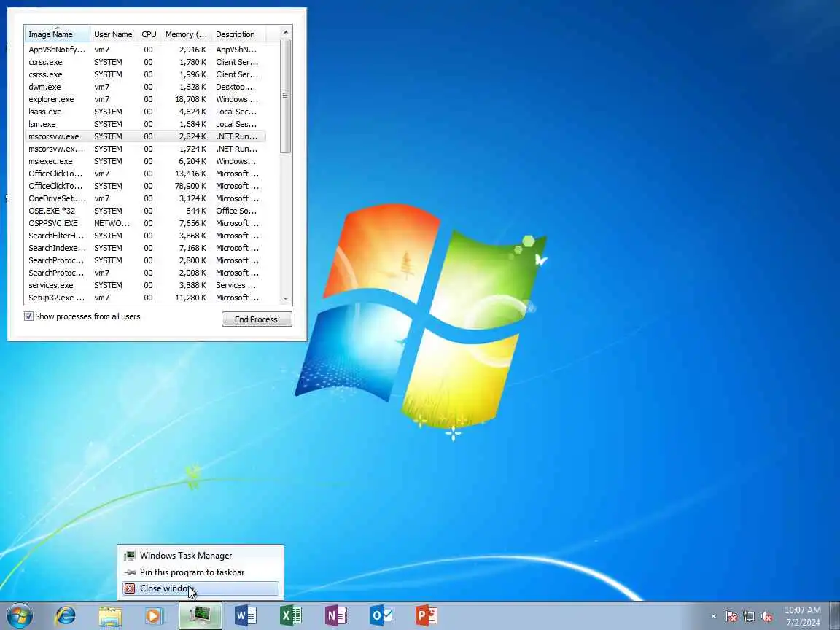This screenshot has width=840, height=630.
Task: Open Action Center flag icon
Action: [x=731, y=617]
